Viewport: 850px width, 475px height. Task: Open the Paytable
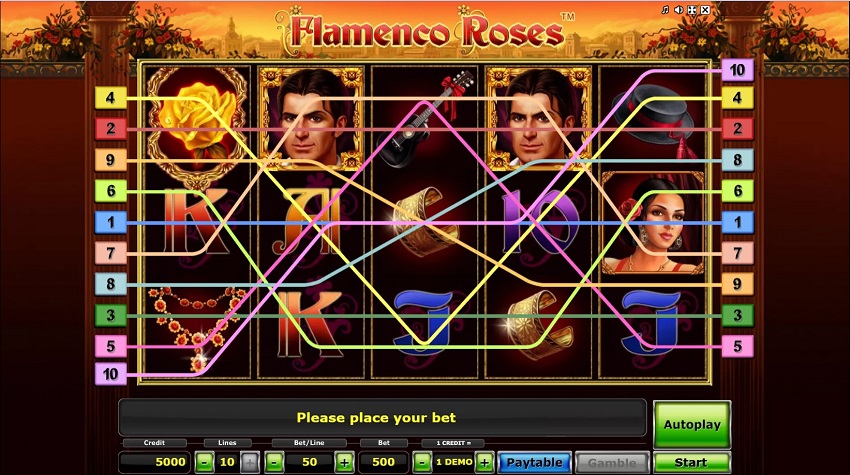(535, 463)
